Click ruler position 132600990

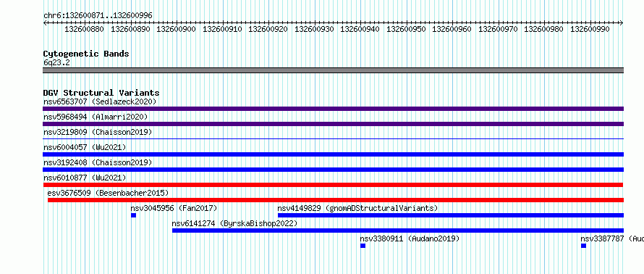590,30
